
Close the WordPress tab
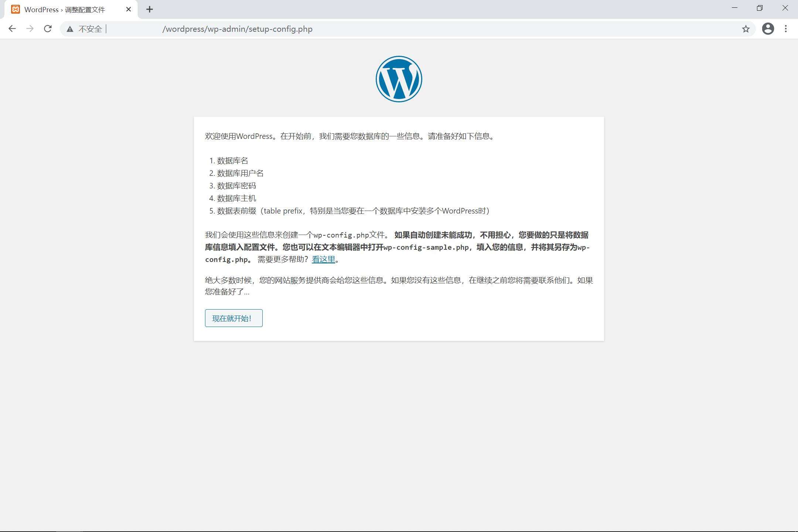point(129,9)
